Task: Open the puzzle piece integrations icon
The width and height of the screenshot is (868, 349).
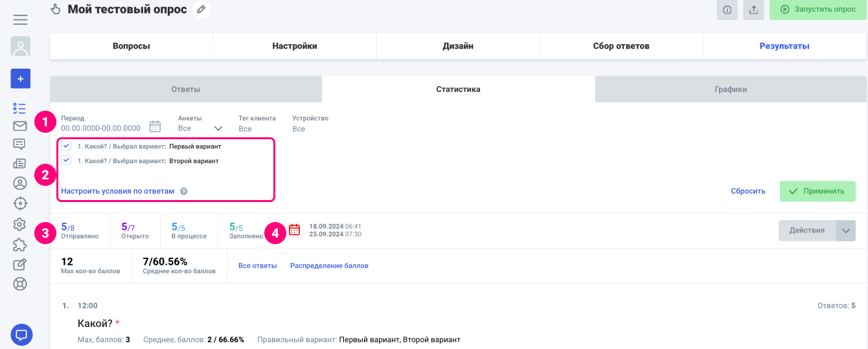Action: [x=20, y=244]
